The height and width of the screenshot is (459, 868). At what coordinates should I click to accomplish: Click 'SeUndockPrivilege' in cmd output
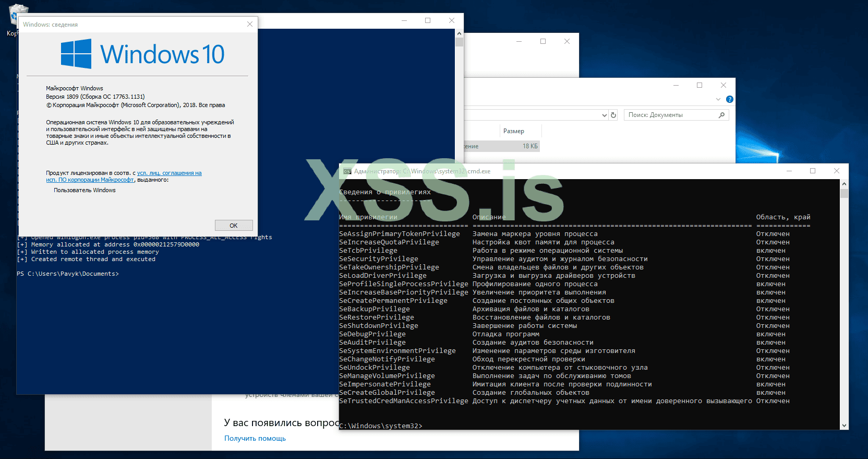pyautogui.click(x=375, y=368)
